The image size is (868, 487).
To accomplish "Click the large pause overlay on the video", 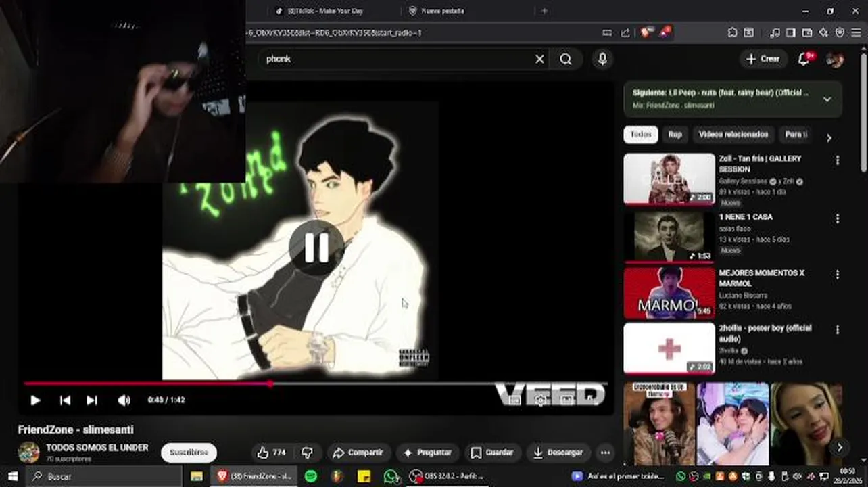I will click(x=316, y=248).
